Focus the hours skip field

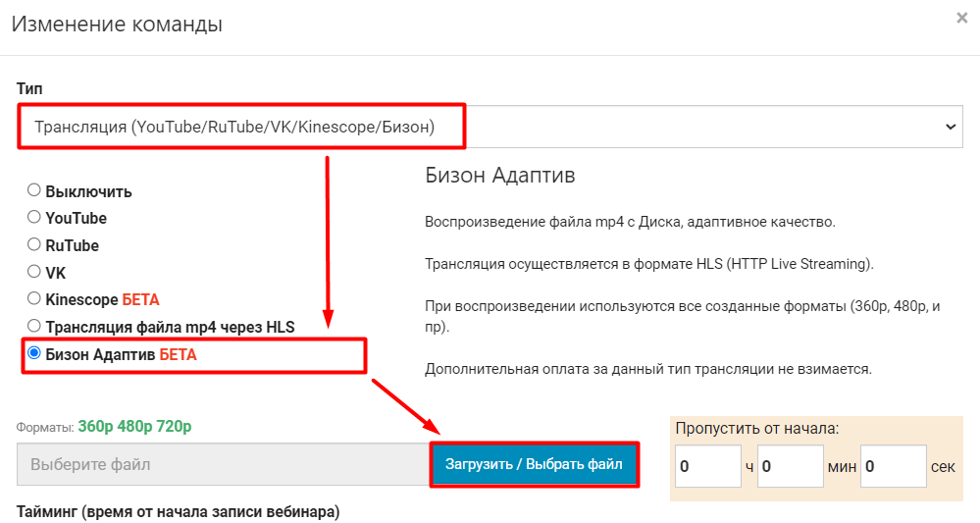click(x=709, y=466)
